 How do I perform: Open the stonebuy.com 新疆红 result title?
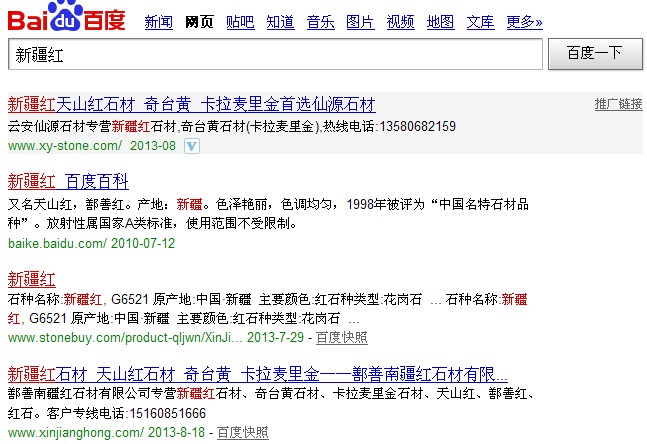31,277
